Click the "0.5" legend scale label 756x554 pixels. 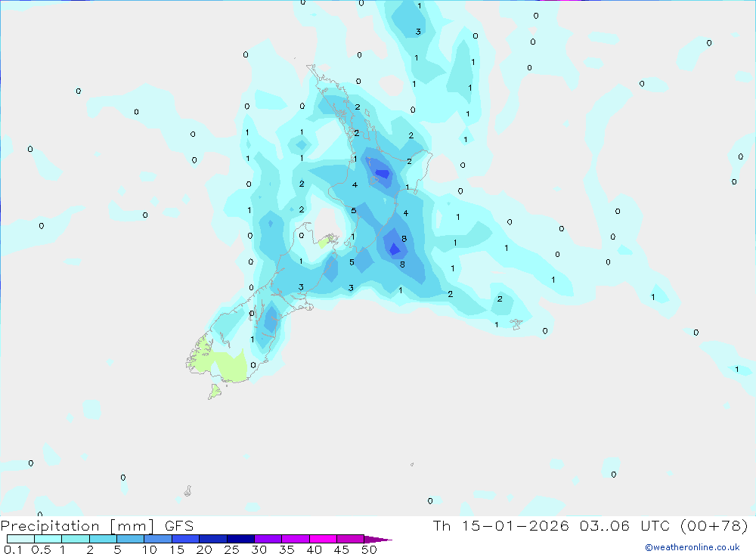click(x=41, y=549)
